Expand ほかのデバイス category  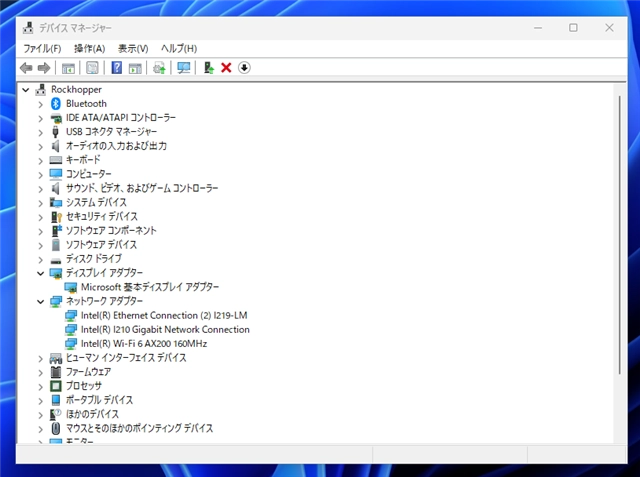tap(40, 416)
